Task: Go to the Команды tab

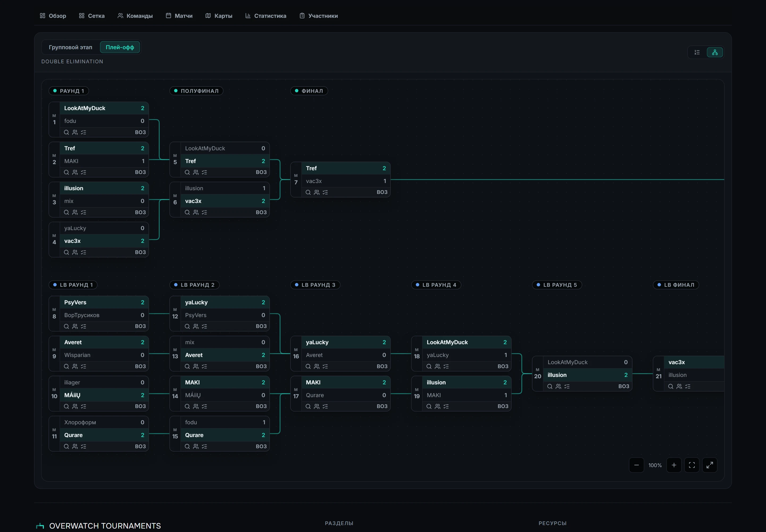Action: (135, 16)
